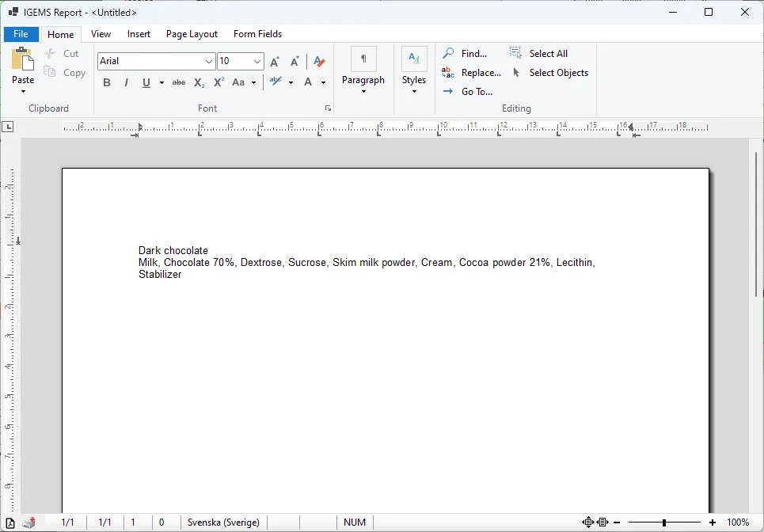Image resolution: width=764 pixels, height=532 pixels.
Task: Expand the underline style arrow
Action: coord(162,83)
